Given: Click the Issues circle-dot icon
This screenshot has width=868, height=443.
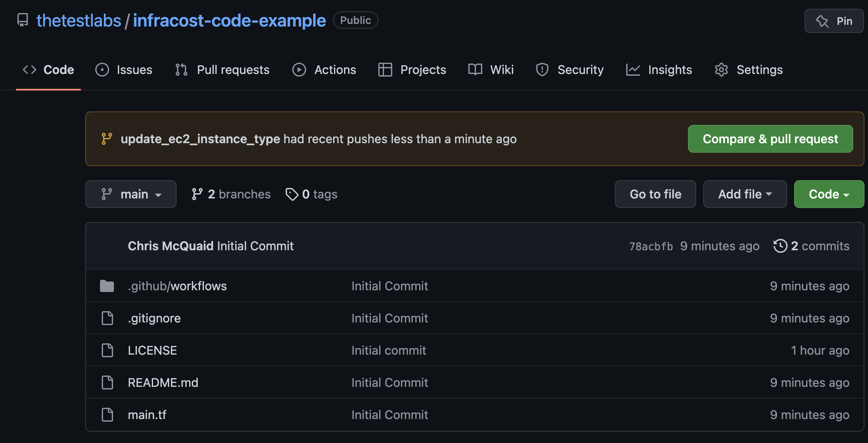Looking at the screenshot, I should (102, 70).
